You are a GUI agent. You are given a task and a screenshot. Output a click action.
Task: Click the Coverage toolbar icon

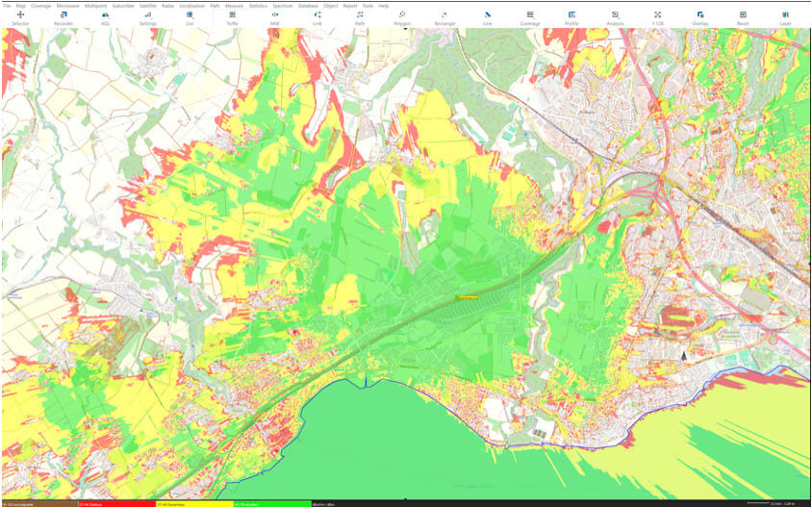click(529, 17)
